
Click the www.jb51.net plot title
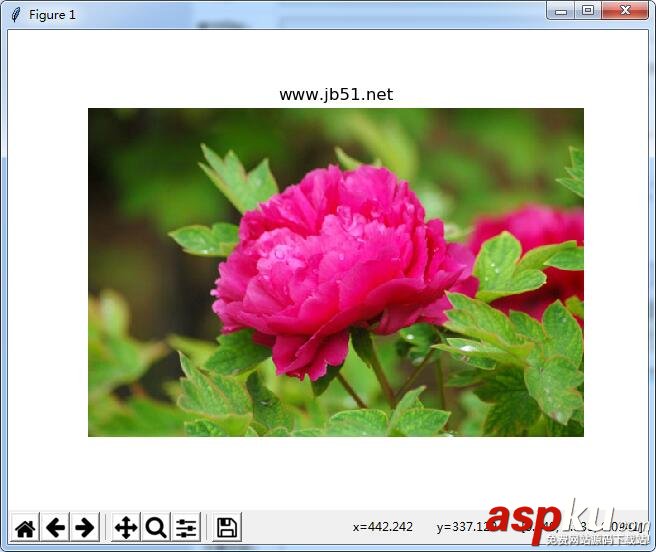pyautogui.click(x=336, y=95)
